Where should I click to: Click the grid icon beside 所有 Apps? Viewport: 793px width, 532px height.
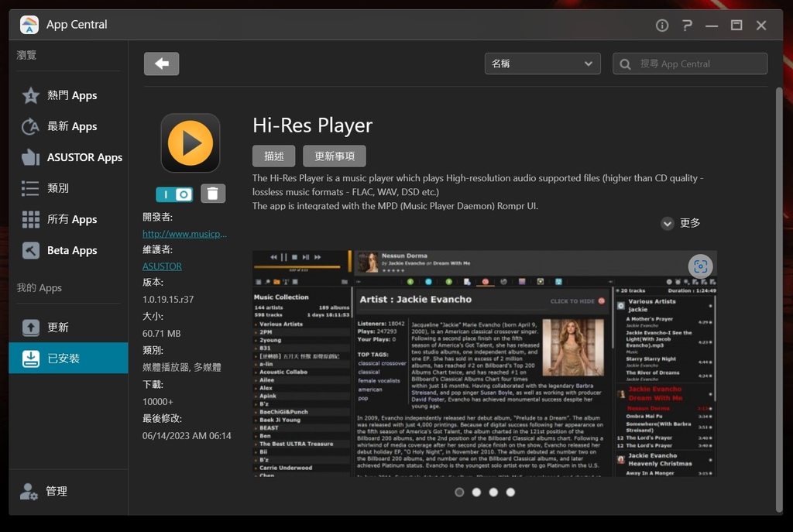point(30,219)
